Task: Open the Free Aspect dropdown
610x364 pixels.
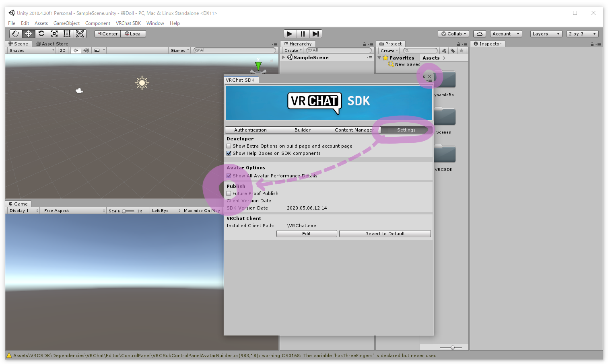Action: (x=74, y=211)
